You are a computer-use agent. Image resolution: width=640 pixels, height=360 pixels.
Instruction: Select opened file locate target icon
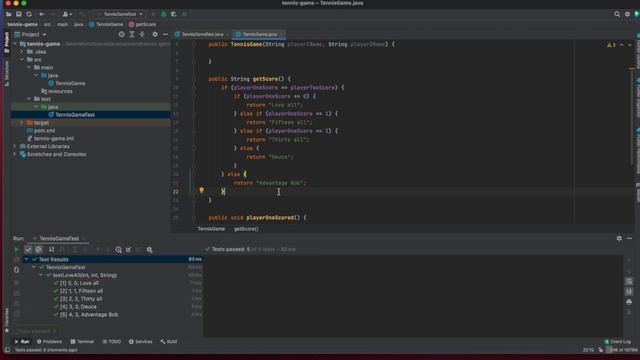(x=121, y=35)
